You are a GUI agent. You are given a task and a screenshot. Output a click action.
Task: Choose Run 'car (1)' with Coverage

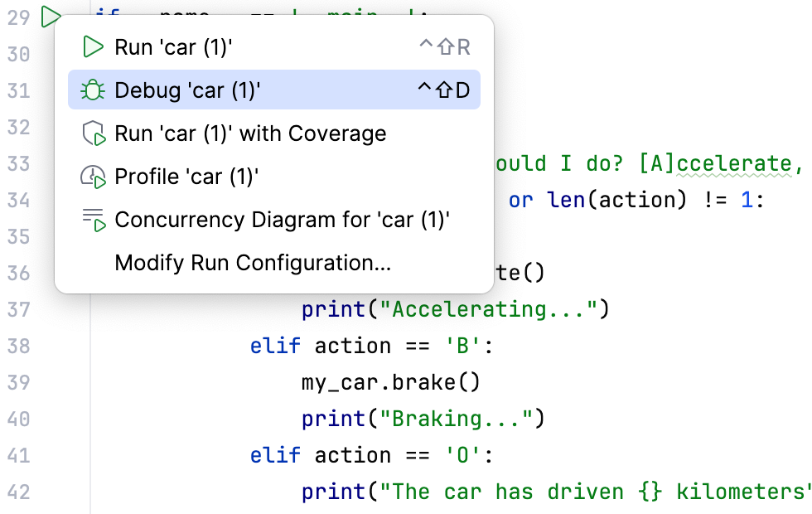tap(250, 133)
